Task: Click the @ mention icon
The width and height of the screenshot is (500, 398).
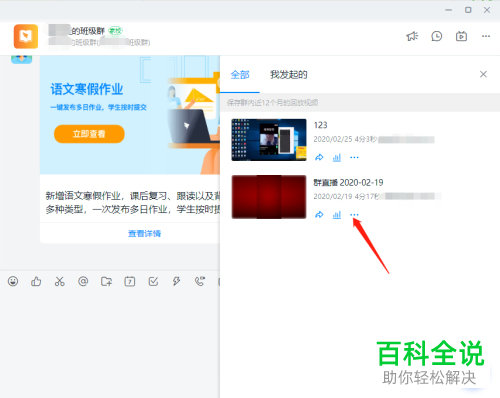Action: tap(83, 282)
